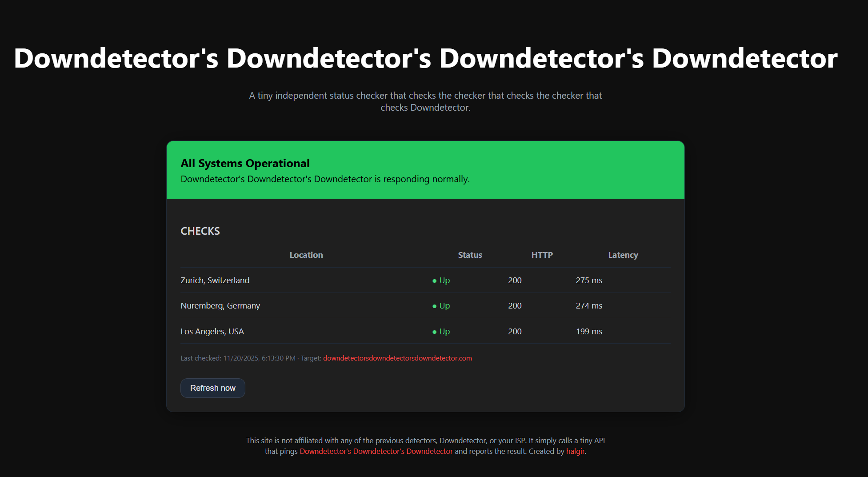Image resolution: width=868 pixels, height=477 pixels.
Task: Click the CHECKS section heading
Action: pos(200,231)
